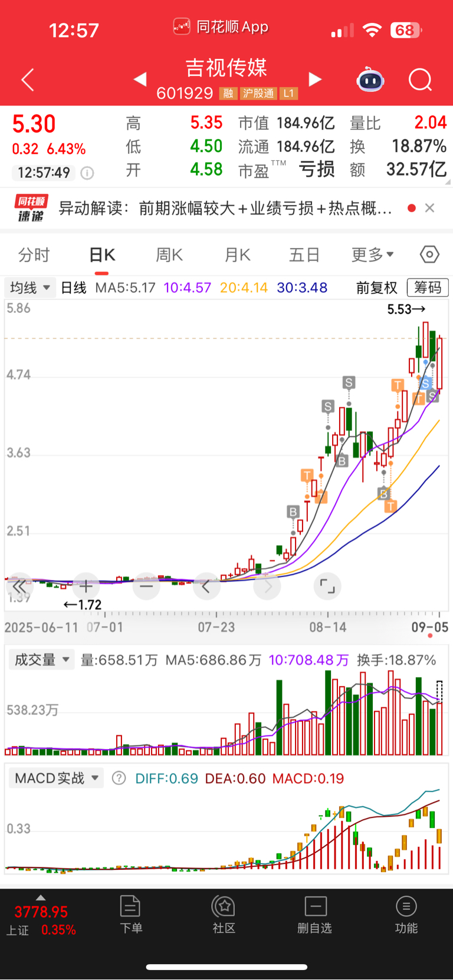Viewport: 453px width, 980px height.
Task: Zoom in chart with plus button
Action: click(x=86, y=586)
